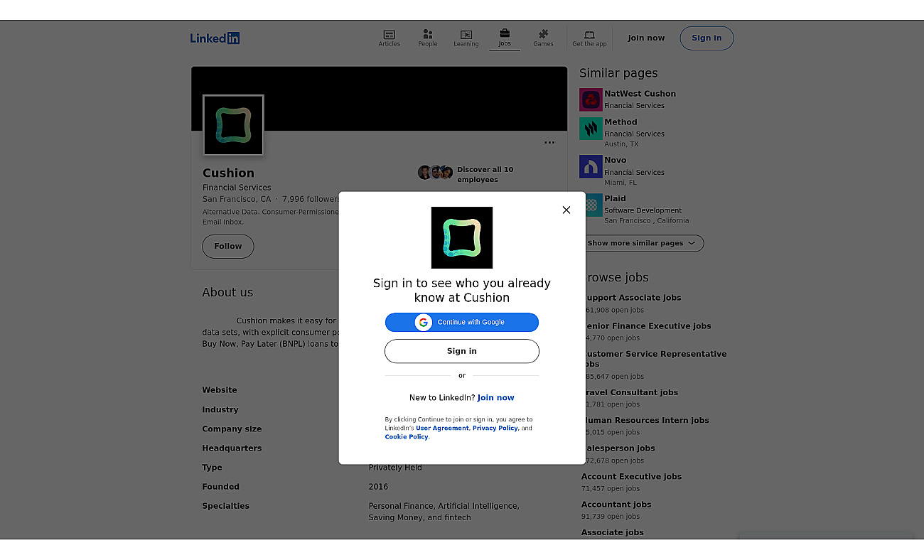Open the User Agreement link
924x560 pixels.
pos(442,429)
